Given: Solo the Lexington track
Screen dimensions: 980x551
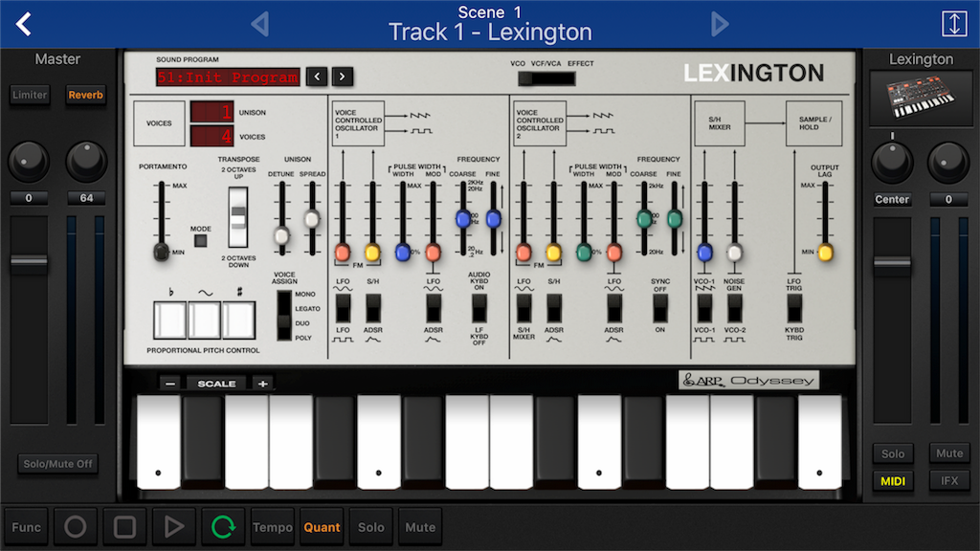Looking at the screenshot, I should [893, 453].
